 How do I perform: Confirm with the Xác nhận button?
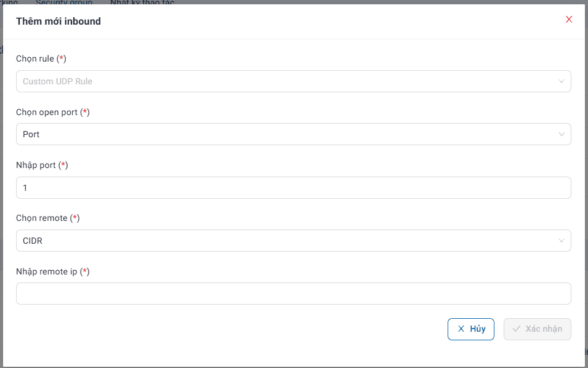[x=537, y=329]
